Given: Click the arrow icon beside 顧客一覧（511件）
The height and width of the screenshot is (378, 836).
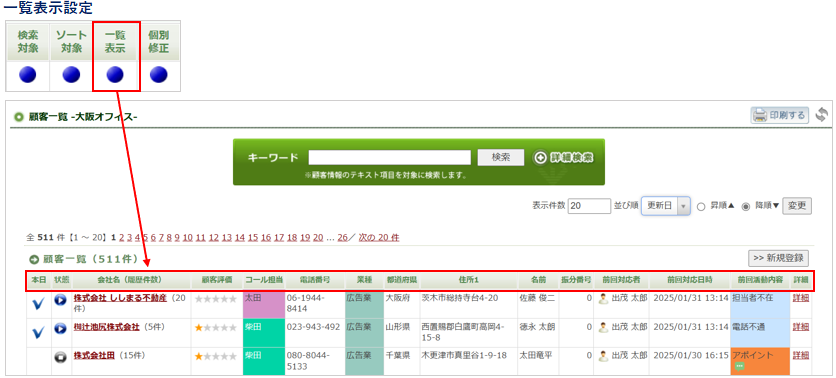Looking at the screenshot, I should [34, 260].
